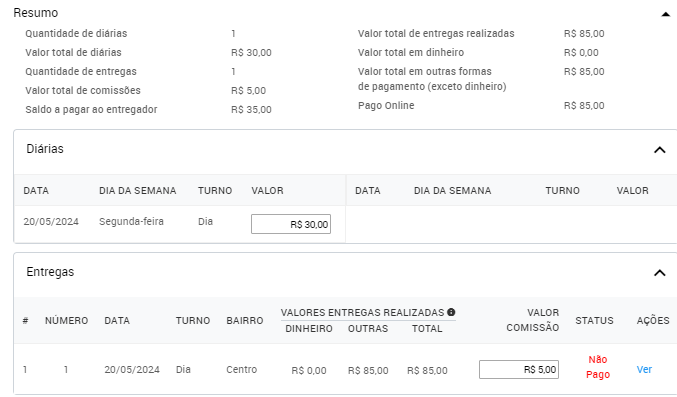
Task: Click the Pago Online value R$ 85,00
Action: tap(584, 106)
